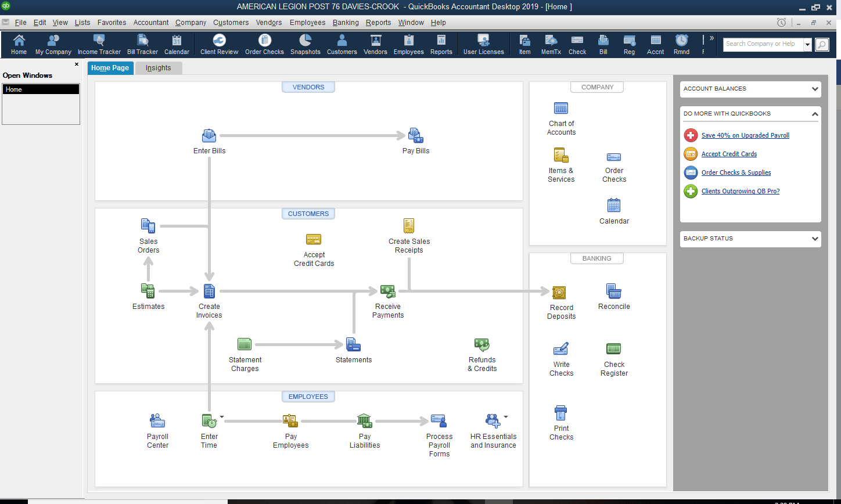
Task: Open the HR Essentials dropdown arrow
Action: [505, 416]
